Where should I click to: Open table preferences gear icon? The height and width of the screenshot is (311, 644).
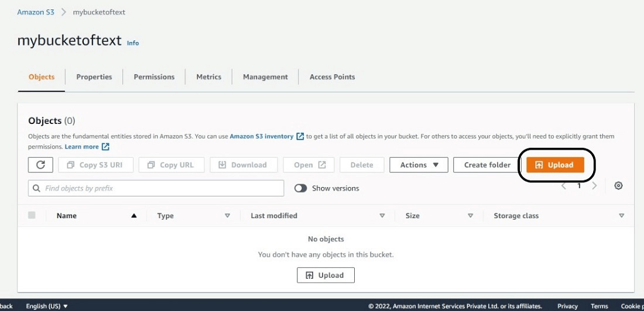pyautogui.click(x=618, y=185)
